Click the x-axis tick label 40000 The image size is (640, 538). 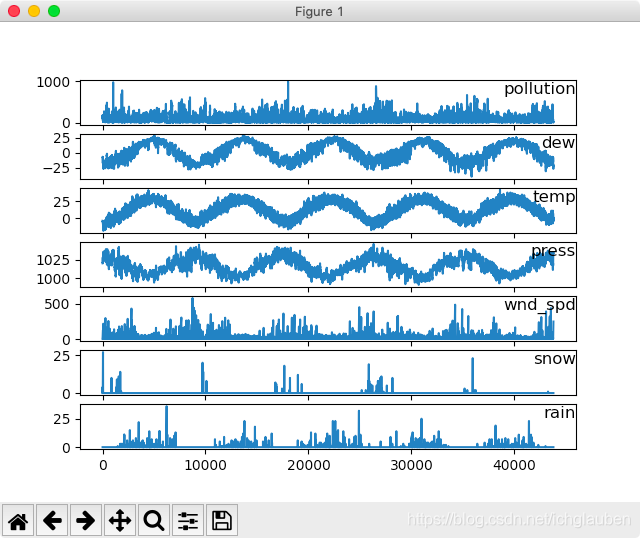tap(514, 465)
